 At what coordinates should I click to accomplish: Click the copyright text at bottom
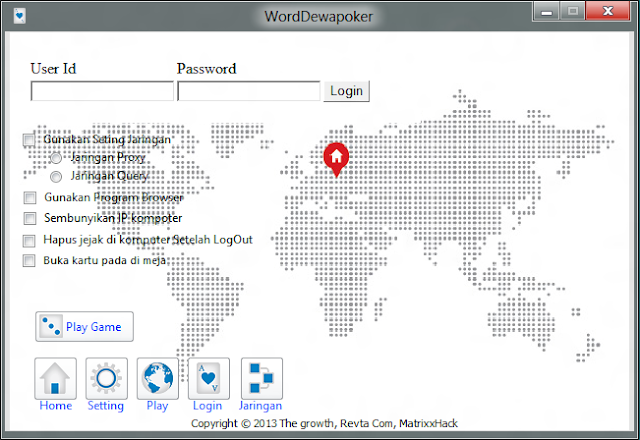tap(324, 423)
